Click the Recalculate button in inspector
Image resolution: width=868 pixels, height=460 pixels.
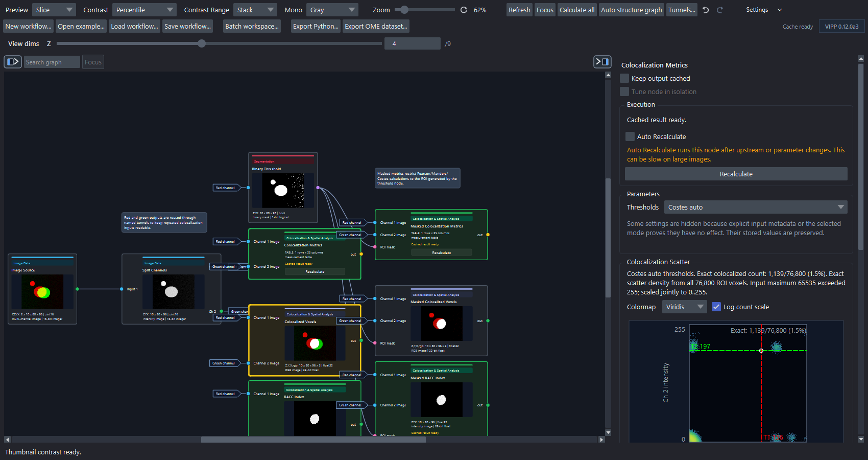pos(736,174)
